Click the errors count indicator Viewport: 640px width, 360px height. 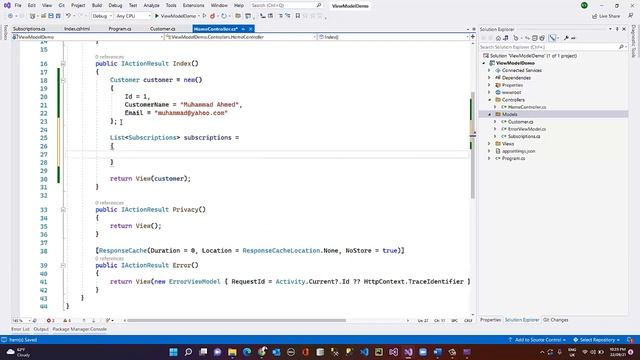pyautogui.click(x=51, y=321)
